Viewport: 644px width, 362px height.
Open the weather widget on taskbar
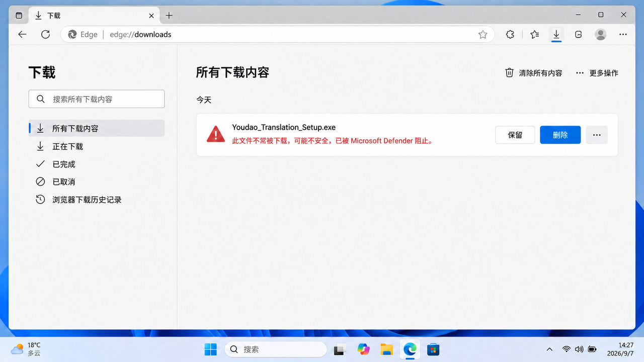point(26,349)
